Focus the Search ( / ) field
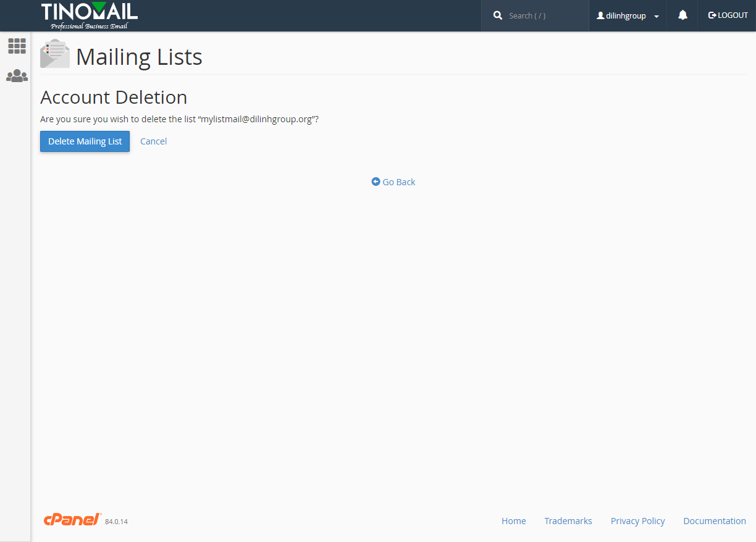Screen dimensions: 756x542 [x=544, y=15]
